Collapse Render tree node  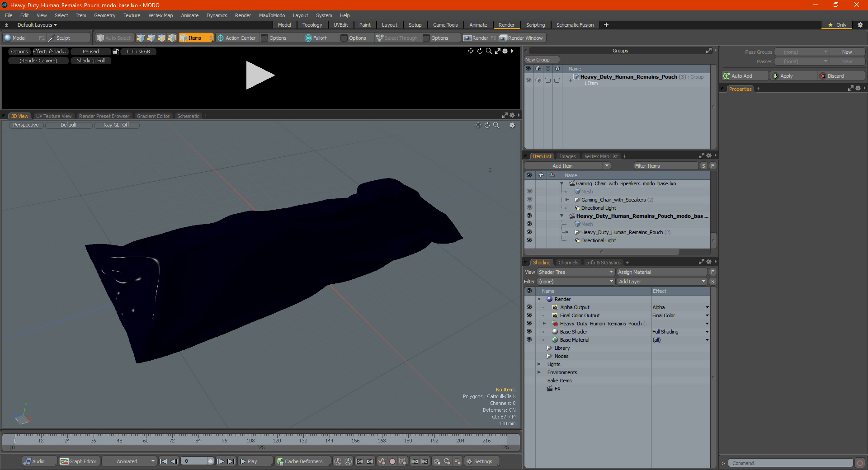539,299
